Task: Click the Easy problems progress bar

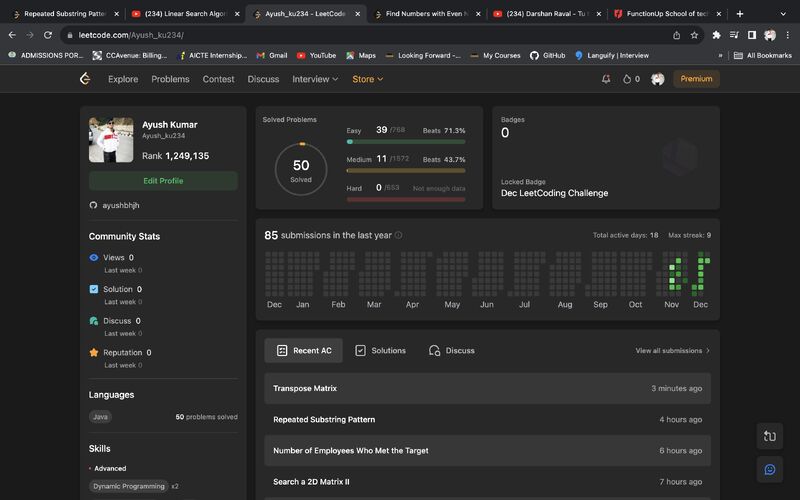Action: click(x=406, y=142)
